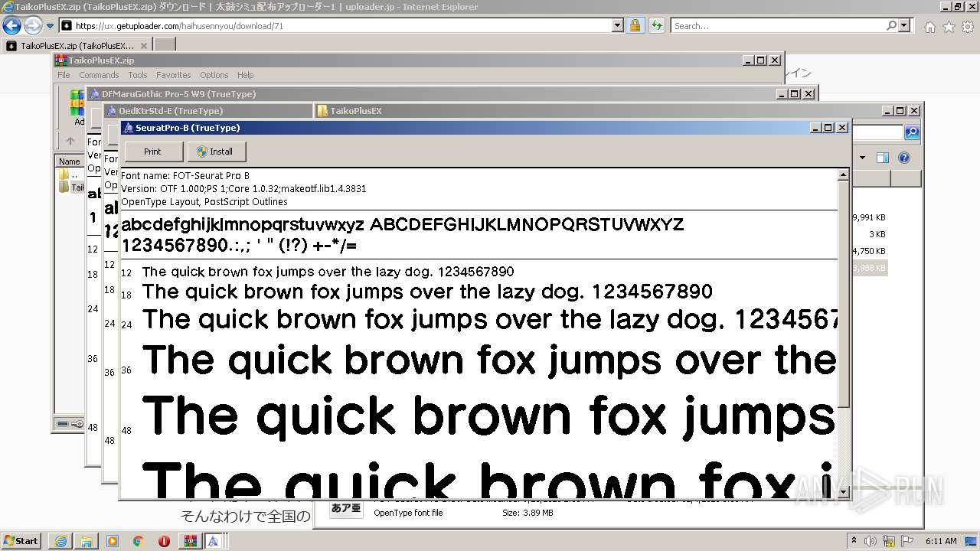
Task: Click the security lock icon in address bar
Action: pyautogui.click(x=635, y=26)
